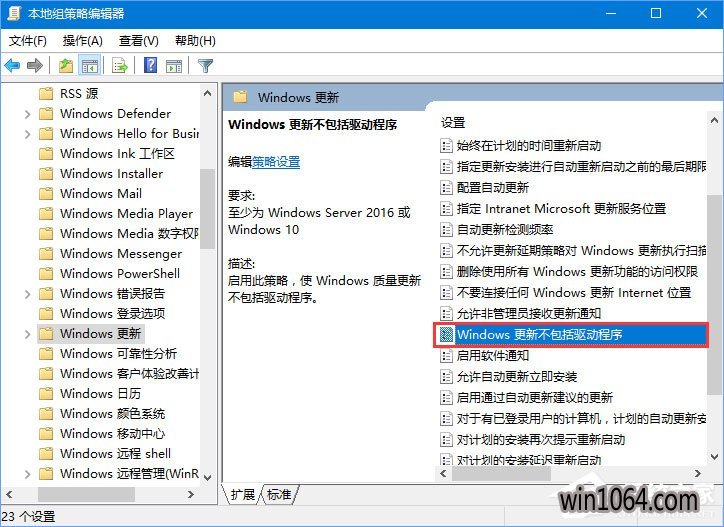Screen dimensions: 724x527
Task: Select the Windows 登录选项 folder
Action: [x=112, y=314]
